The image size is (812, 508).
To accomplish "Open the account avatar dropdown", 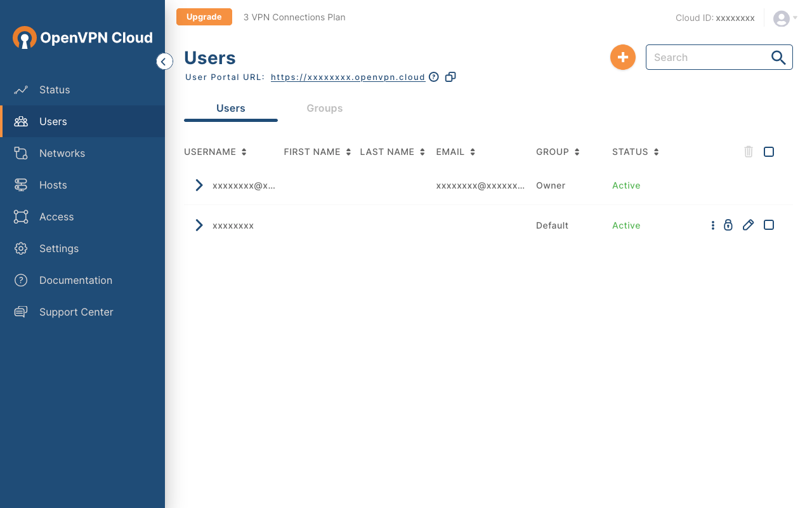I will click(785, 18).
